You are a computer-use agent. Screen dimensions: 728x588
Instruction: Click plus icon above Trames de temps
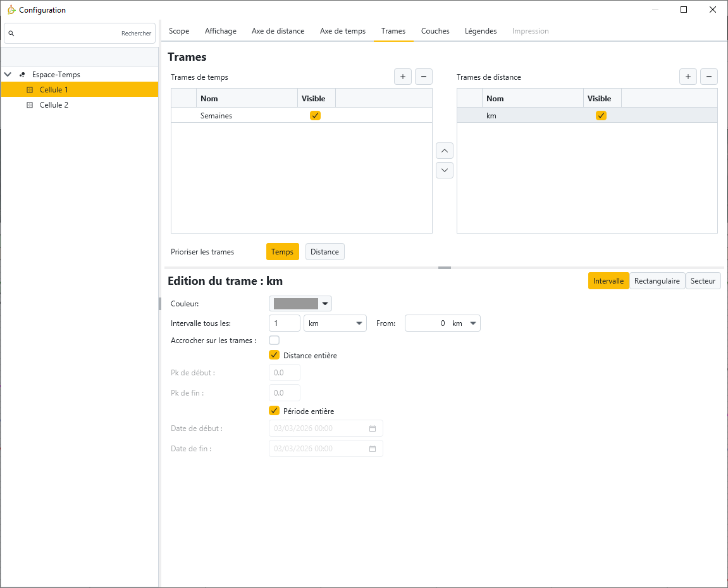coord(403,77)
